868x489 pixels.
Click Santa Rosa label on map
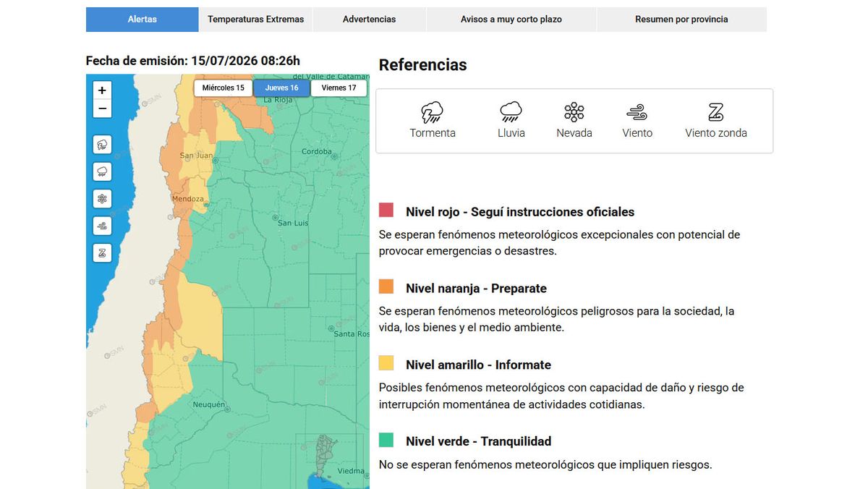(352, 334)
